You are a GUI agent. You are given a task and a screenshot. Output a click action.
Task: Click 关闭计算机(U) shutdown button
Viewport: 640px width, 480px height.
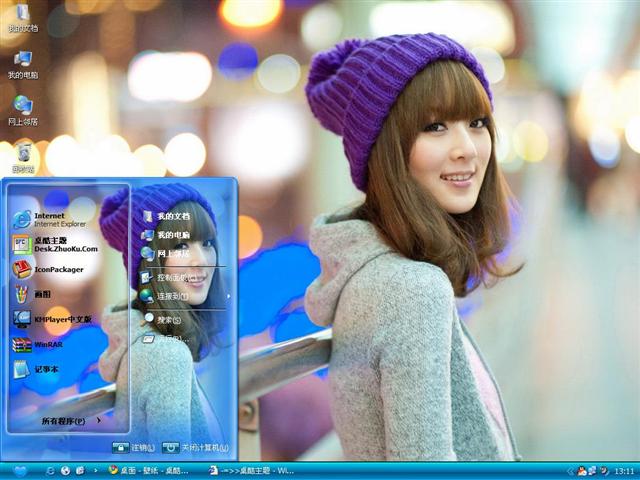point(195,448)
